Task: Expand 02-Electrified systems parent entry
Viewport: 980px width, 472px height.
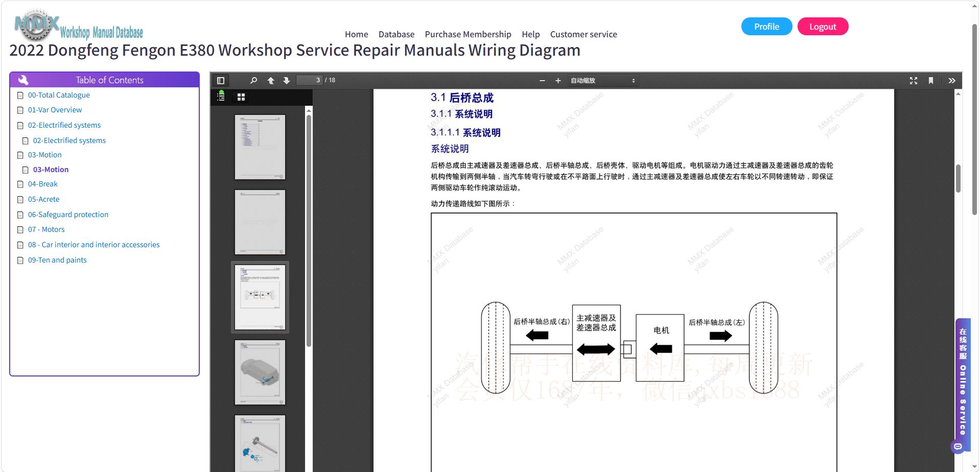Action: point(64,125)
